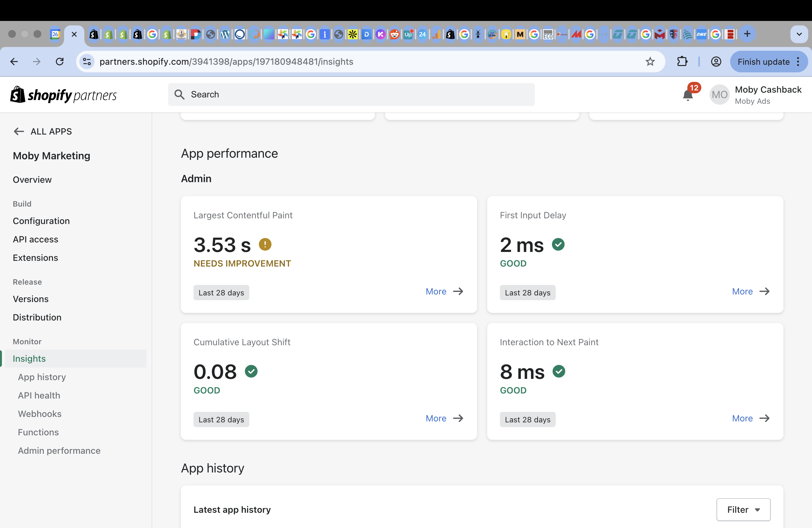Open Configuration in the sidebar

(41, 221)
